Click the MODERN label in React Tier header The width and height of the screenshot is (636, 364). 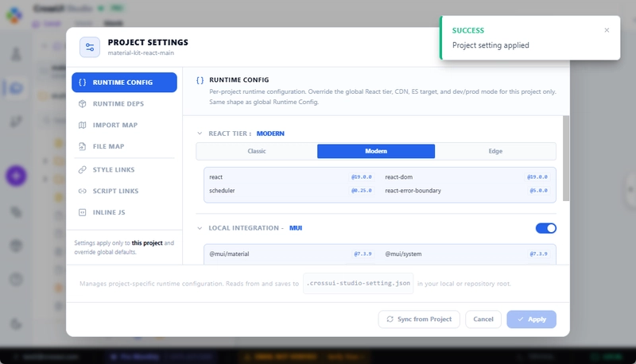pyautogui.click(x=270, y=134)
